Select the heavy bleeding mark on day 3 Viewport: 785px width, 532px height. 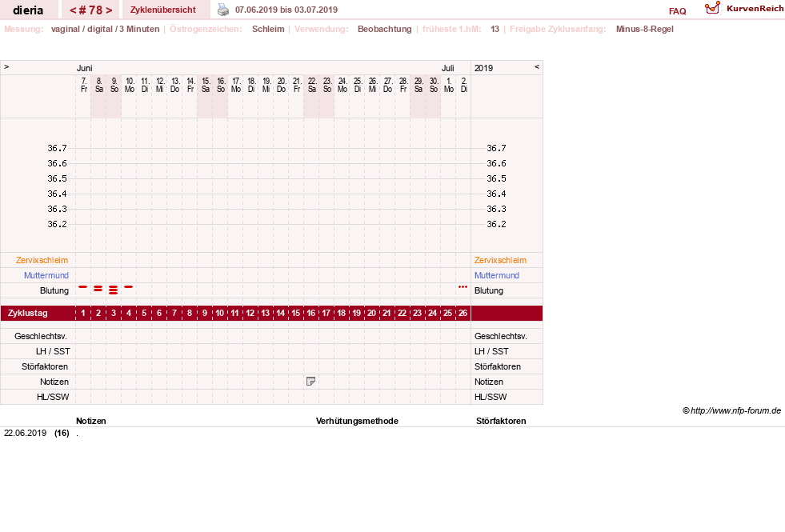(x=113, y=290)
